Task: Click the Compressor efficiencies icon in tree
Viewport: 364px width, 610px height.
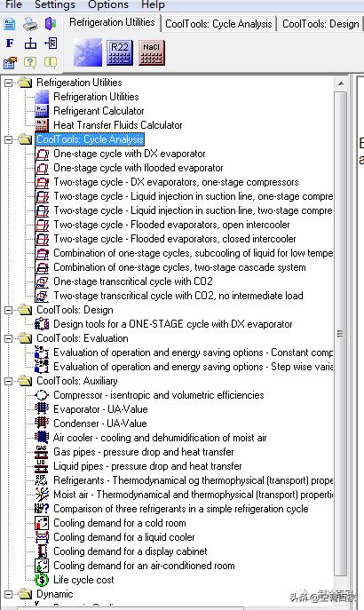Action: point(41,395)
